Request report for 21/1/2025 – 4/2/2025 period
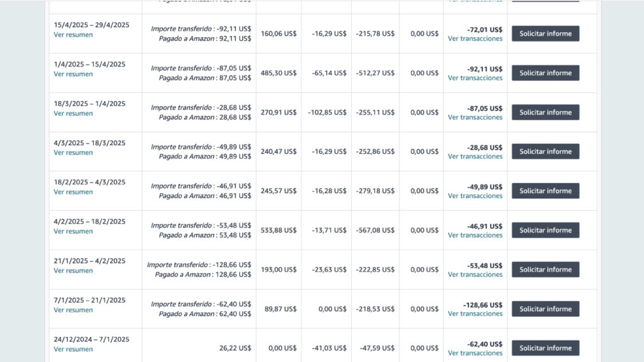 pyautogui.click(x=545, y=270)
